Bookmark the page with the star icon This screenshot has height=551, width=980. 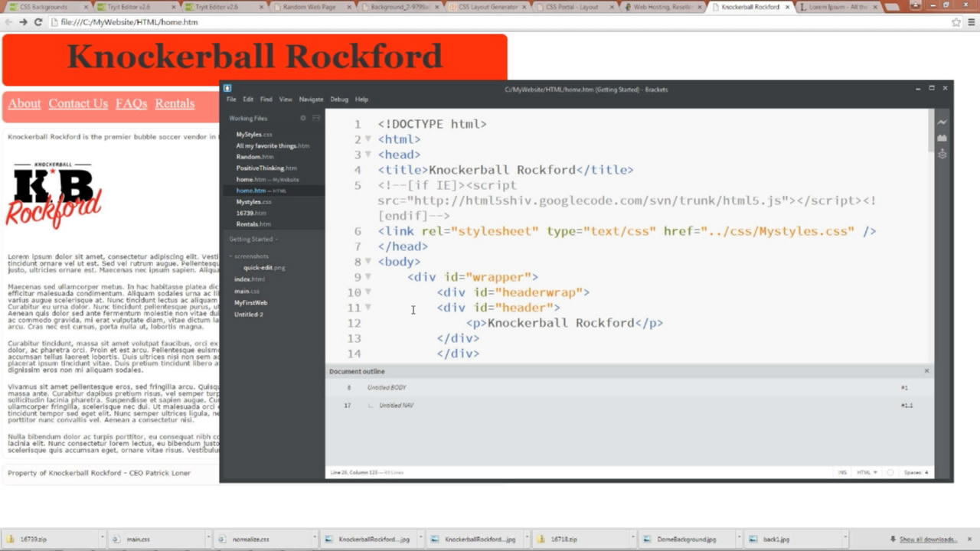point(956,22)
